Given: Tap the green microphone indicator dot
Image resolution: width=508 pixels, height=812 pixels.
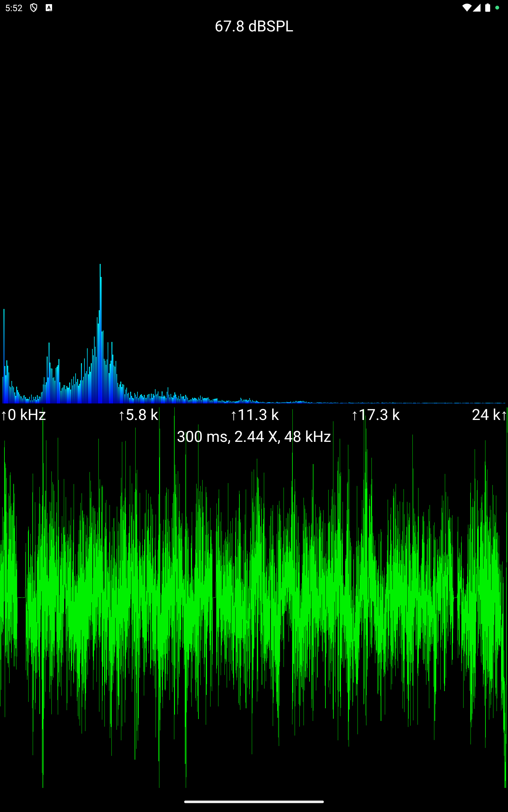Looking at the screenshot, I should click(x=497, y=8).
